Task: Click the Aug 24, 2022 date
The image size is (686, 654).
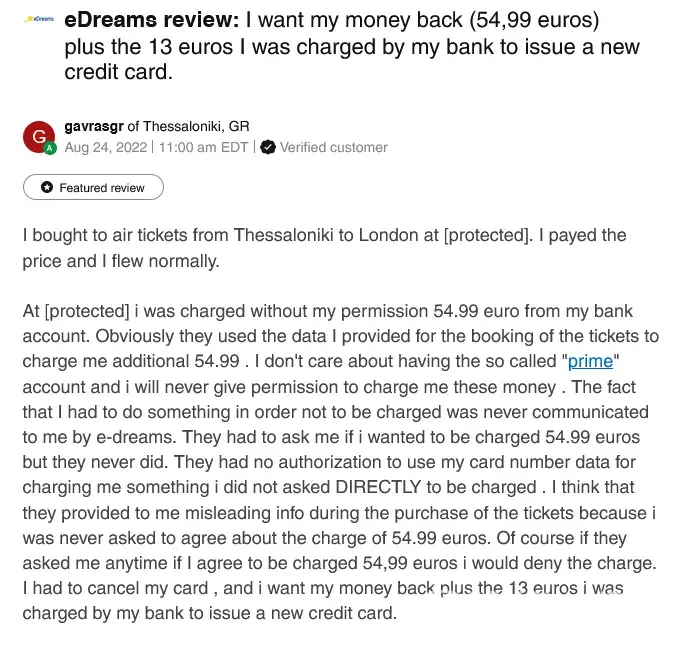Action: (x=106, y=147)
